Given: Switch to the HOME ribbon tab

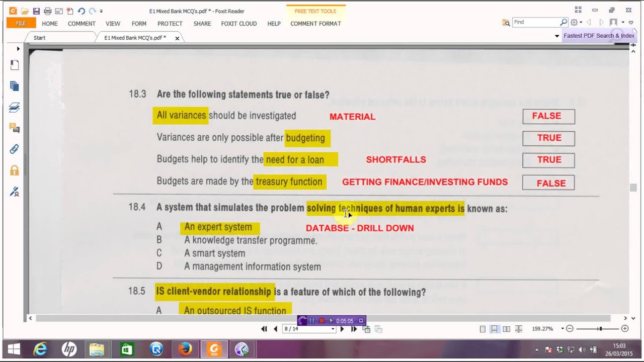Looking at the screenshot, I should (50, 24).
